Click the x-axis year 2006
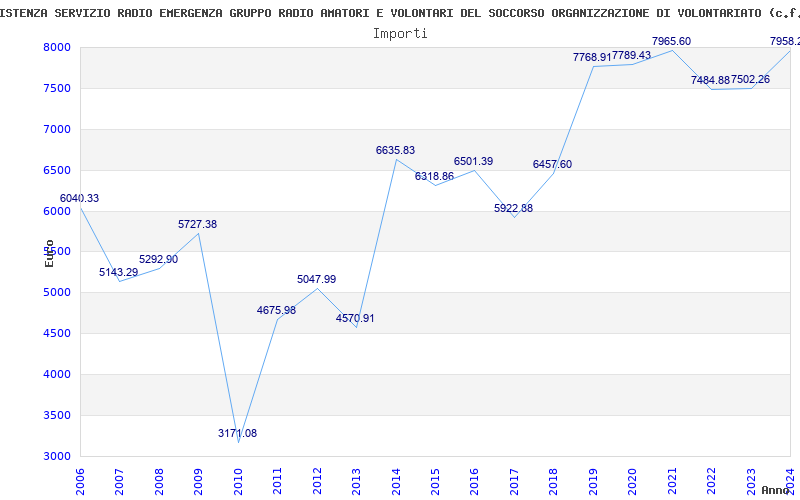800x500 pixels. [x=80, y=482]
